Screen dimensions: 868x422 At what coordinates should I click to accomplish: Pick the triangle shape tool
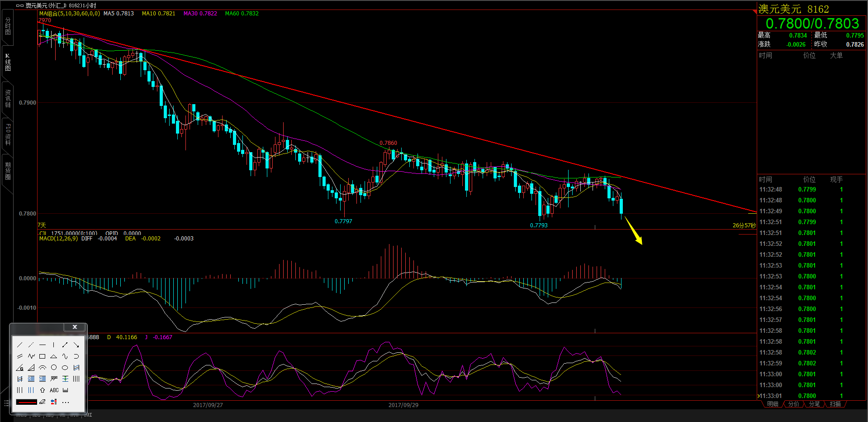pyautogui.click(x=54, y=356)
